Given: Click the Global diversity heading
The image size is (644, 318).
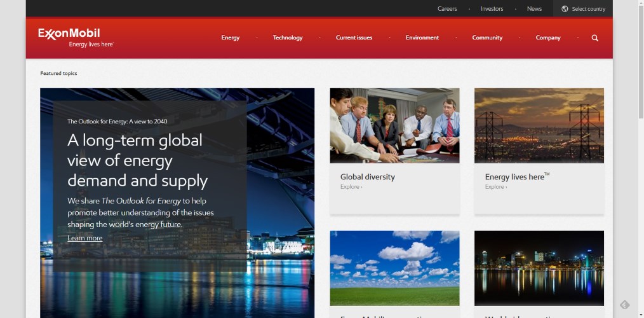Looking at the screenshot, I should tap(368, 177).
